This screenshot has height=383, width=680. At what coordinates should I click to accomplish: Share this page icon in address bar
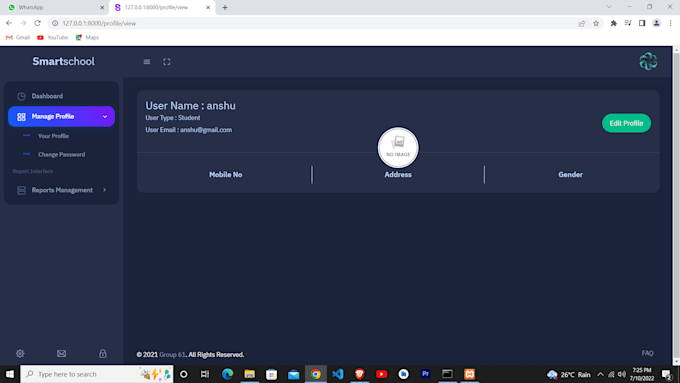click(582, 23)
